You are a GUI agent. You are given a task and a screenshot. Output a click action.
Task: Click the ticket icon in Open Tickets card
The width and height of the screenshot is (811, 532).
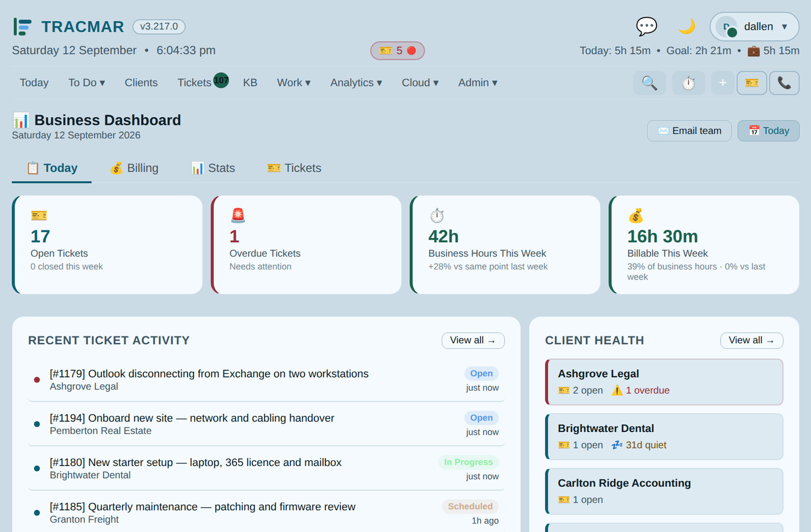tap(39, 216)
